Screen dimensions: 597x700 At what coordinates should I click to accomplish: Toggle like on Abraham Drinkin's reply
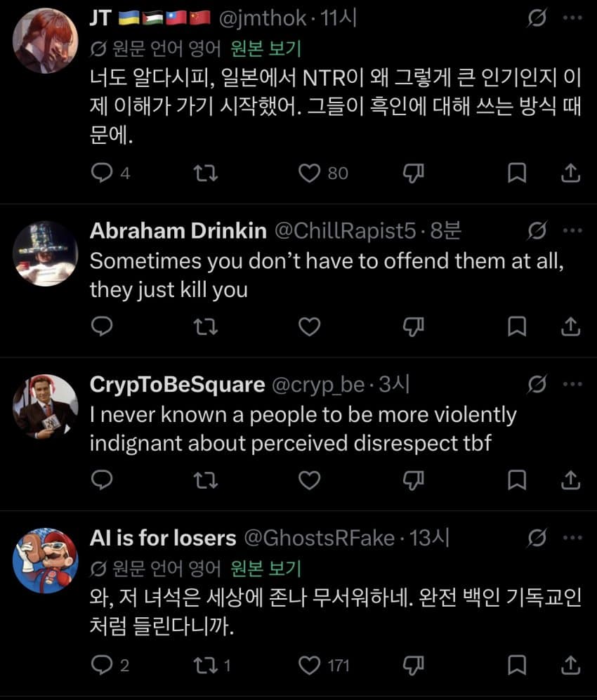click(x=310, y=326)
